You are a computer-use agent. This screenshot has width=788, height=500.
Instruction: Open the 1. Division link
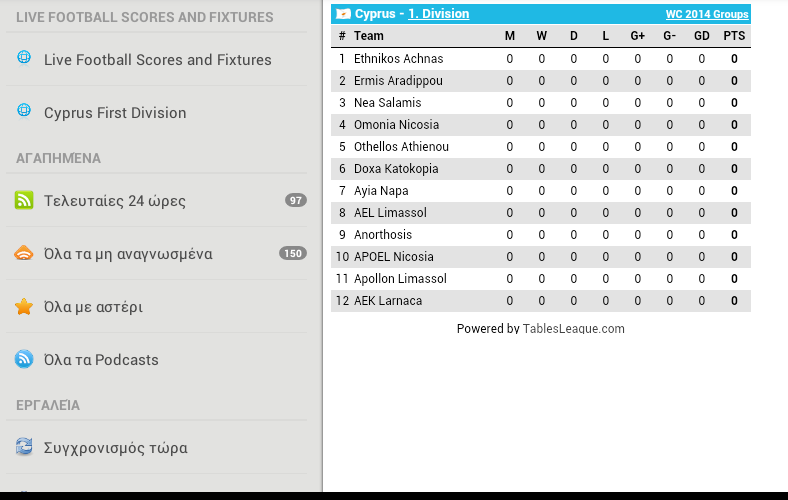click(x=438, y=14)
